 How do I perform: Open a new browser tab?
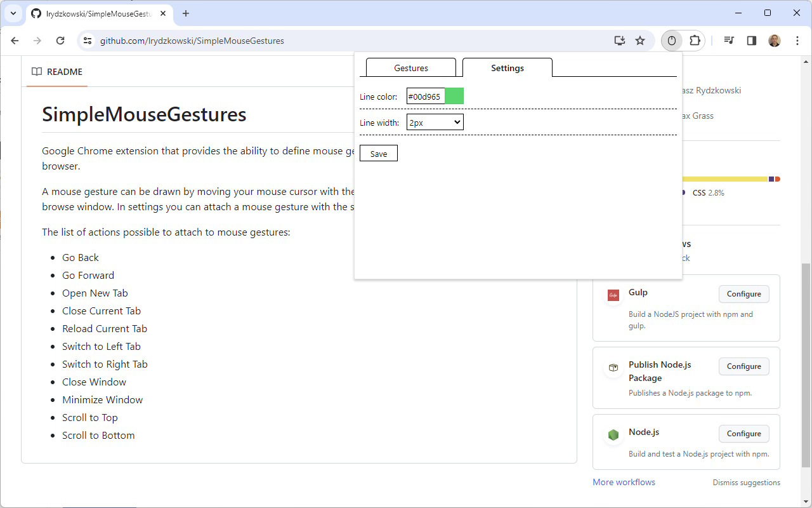pyautogui.click(x=186, y=13)
